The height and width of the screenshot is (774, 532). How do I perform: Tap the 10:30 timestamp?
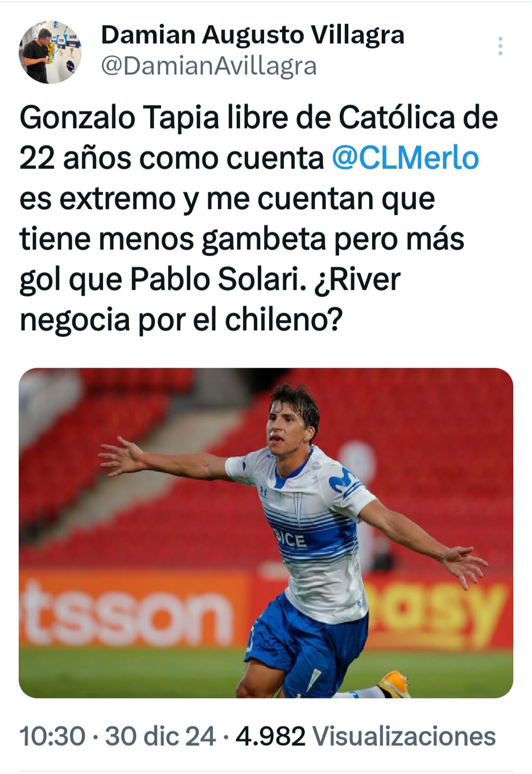pos(53,737)
